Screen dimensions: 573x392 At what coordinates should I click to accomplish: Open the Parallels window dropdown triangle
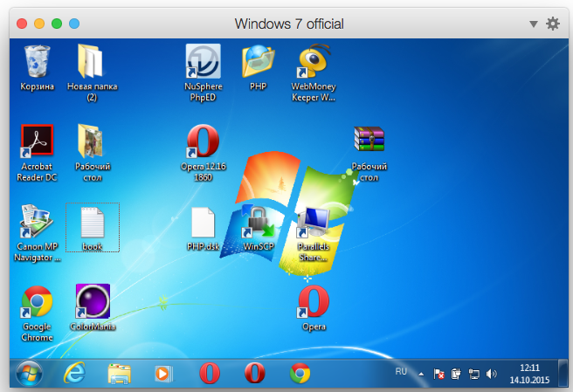point(533,24)
